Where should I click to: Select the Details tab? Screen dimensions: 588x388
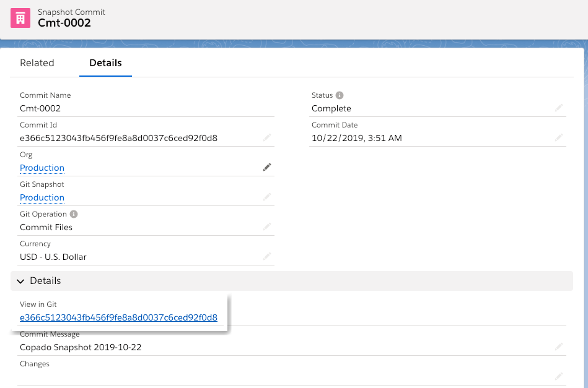(105, 63)
